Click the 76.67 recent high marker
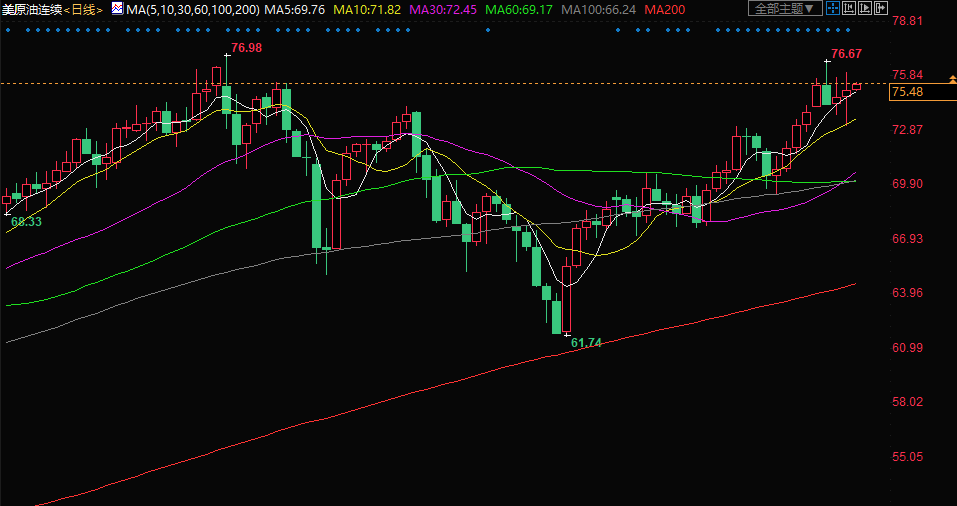Screen dimensions: 957x506 tap(846, 54)
